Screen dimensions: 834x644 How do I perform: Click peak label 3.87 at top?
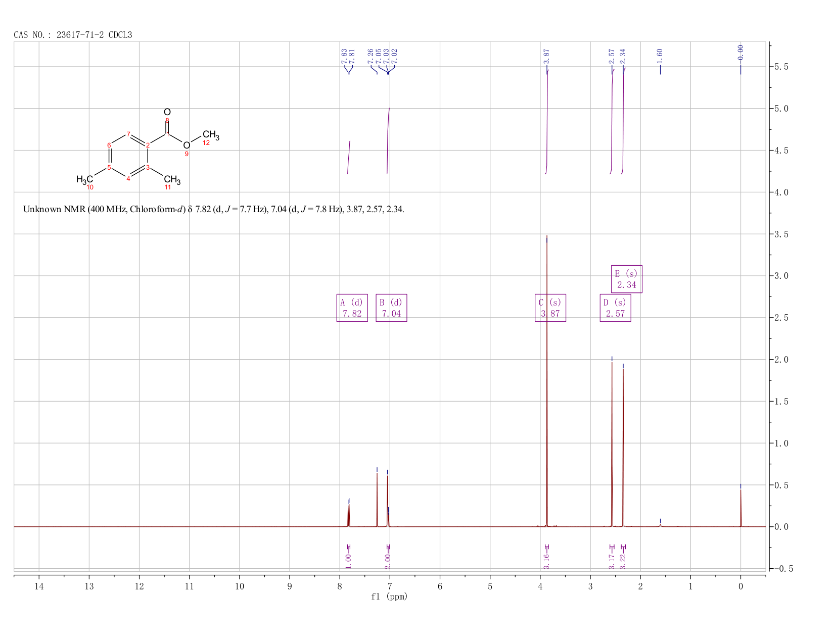(546, 56)
